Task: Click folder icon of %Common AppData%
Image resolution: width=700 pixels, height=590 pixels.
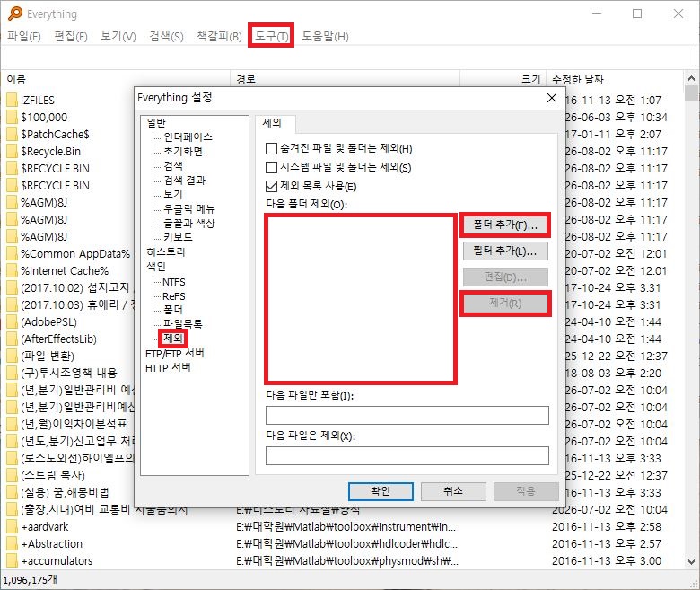Action: (12, 253)
